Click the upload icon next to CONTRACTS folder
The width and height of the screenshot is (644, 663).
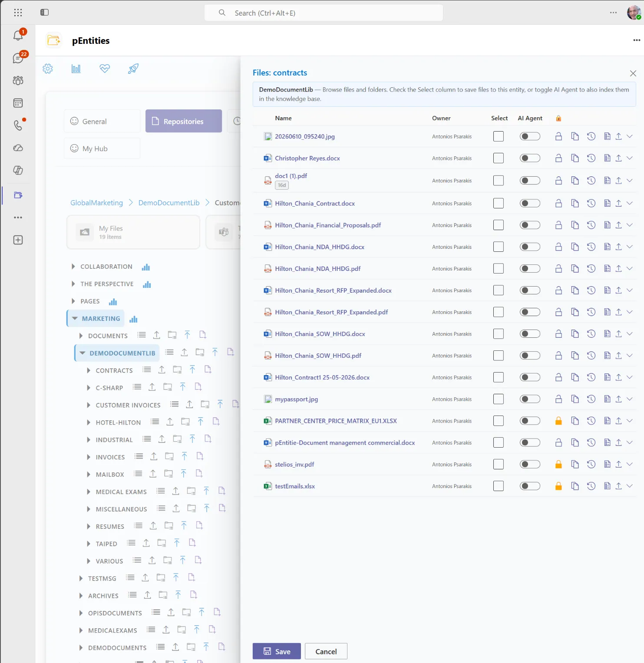point(162,370)
